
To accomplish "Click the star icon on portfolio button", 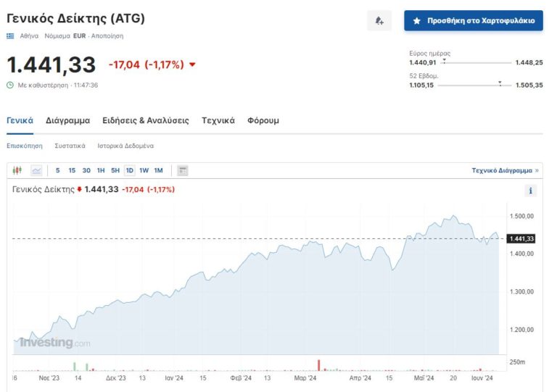I will [x=416, y=21].
